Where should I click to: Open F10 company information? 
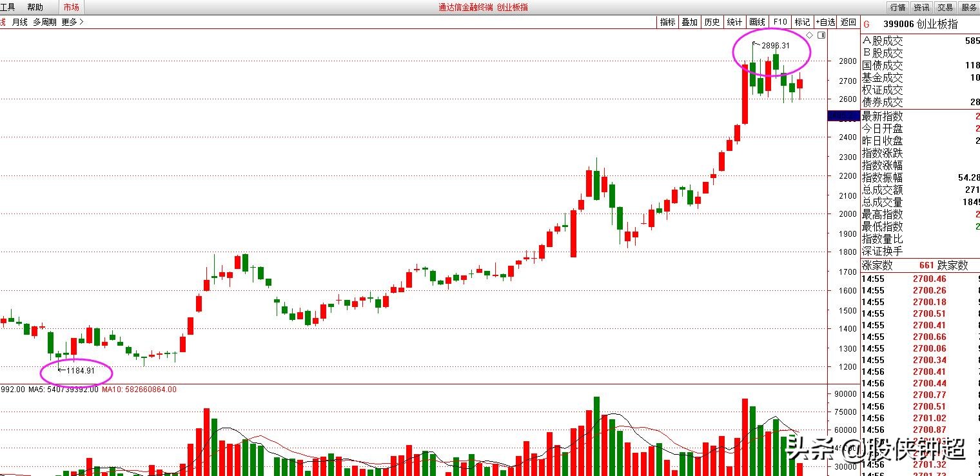(x=780, y=22)
